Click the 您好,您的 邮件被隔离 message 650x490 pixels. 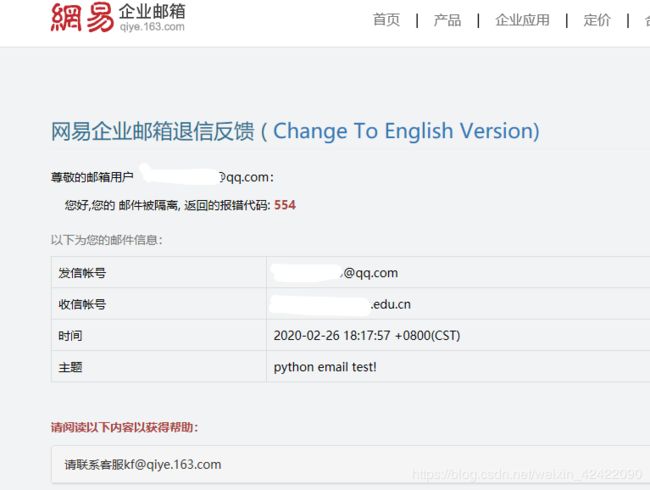122,205
